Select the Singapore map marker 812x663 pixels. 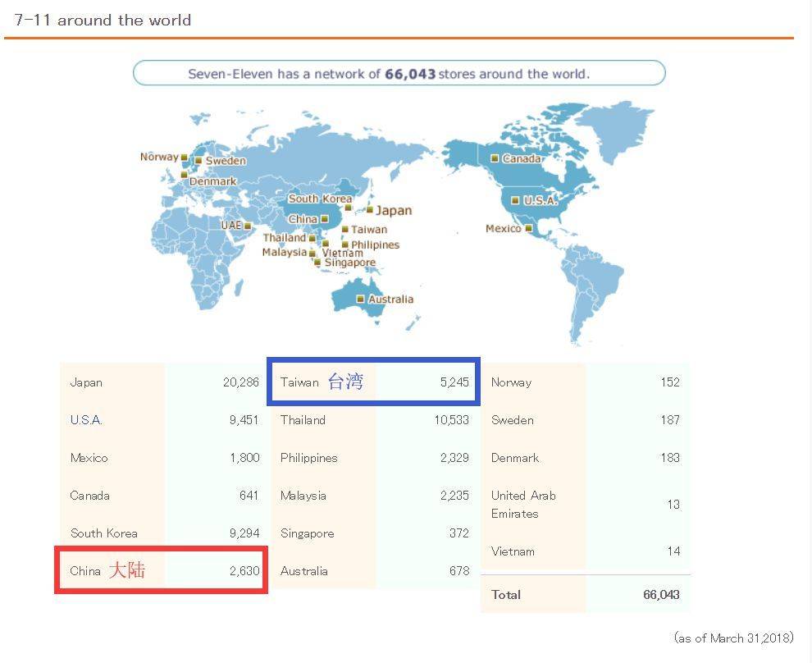[x=317, y=263]
